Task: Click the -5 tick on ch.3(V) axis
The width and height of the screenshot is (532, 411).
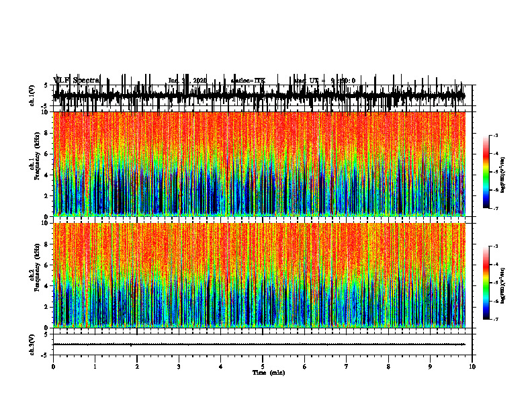Action: 45,355
